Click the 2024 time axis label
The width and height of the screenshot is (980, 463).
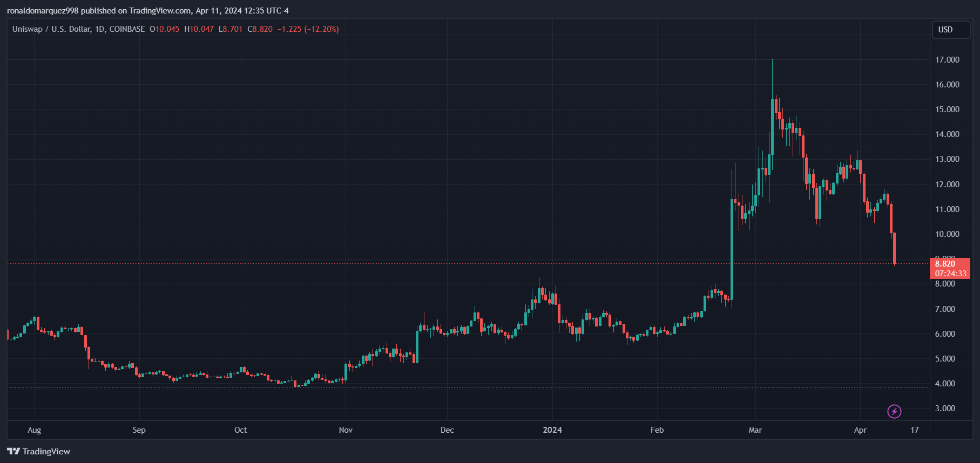coord(552,430)
